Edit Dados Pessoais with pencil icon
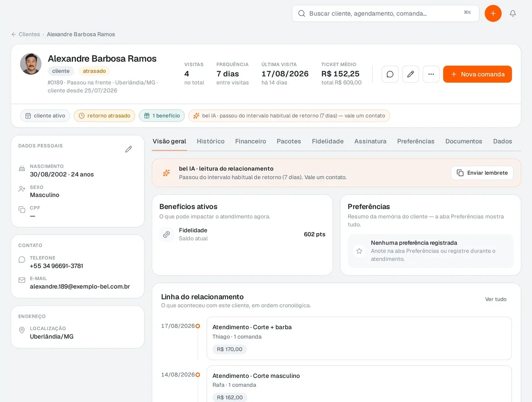 point(128,149)
